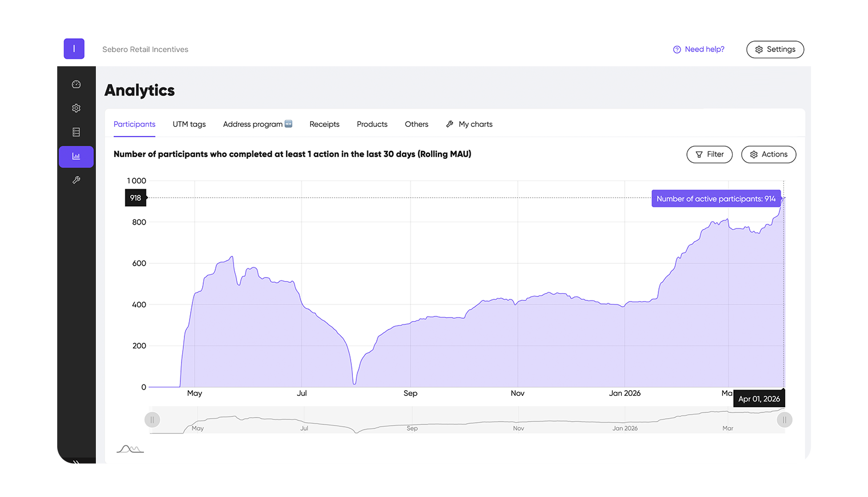Viewport: 868px width, 497px height.
Task: Select the data tables icon in sidebar
Action: [x=76, y=132]
